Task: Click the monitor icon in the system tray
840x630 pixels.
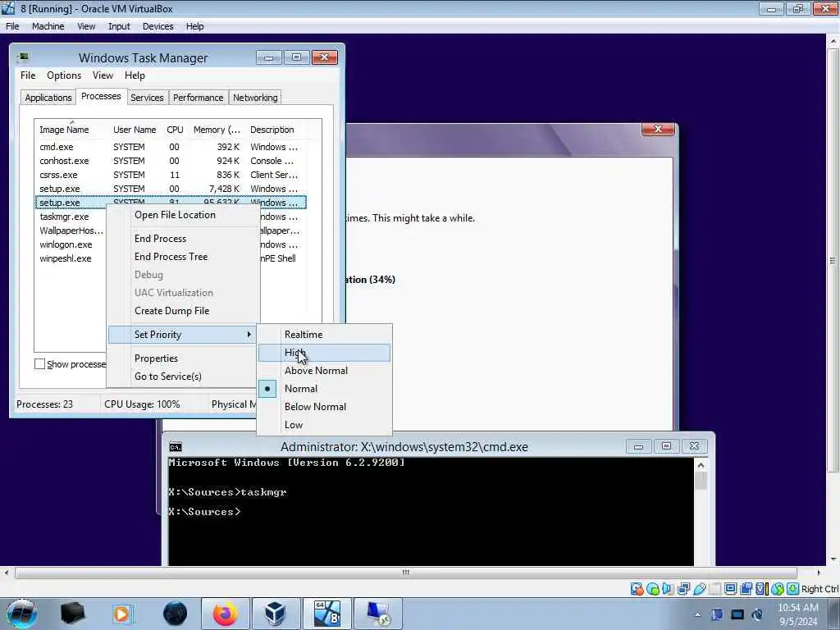Action: click(737, 614)
